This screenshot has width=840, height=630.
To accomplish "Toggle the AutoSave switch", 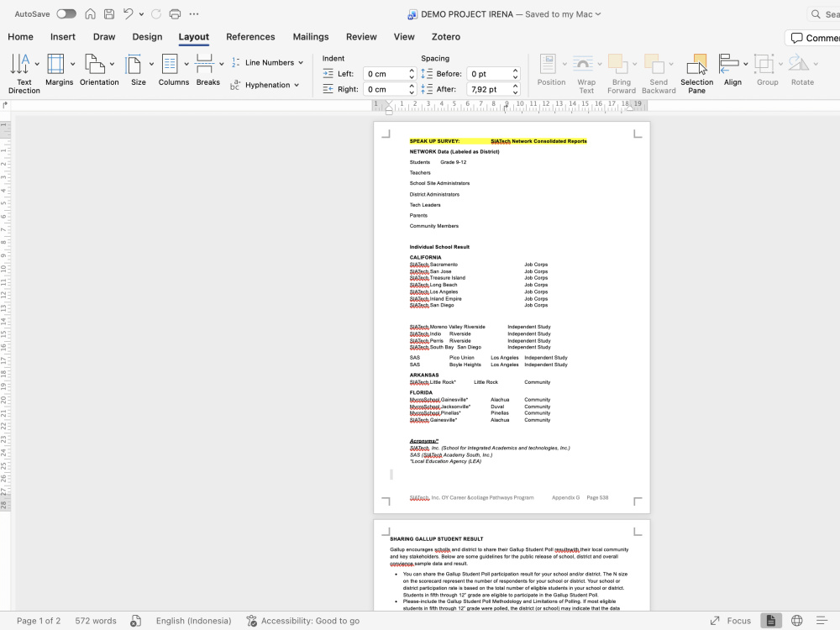I will click(x=66, y=14).
